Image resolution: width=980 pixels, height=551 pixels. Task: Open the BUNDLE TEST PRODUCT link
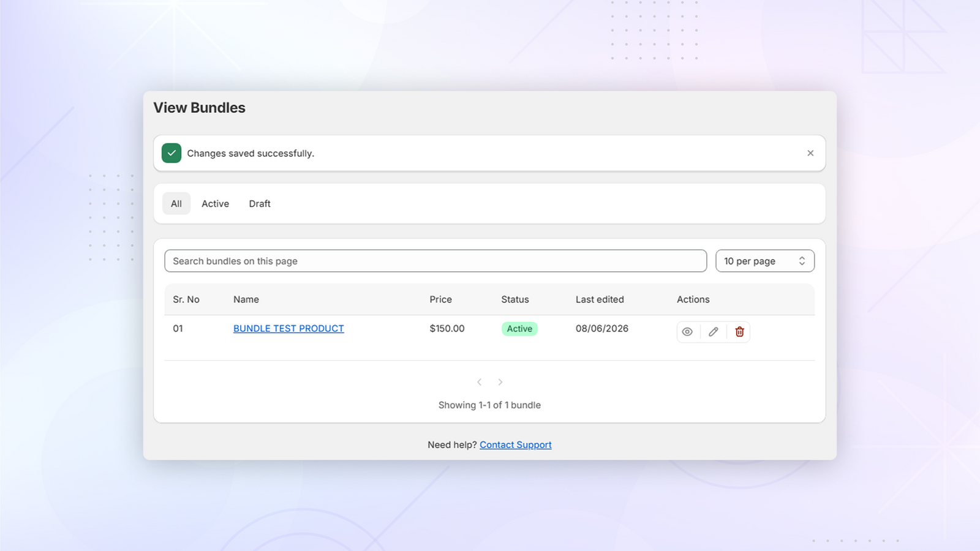pos(288,329)
